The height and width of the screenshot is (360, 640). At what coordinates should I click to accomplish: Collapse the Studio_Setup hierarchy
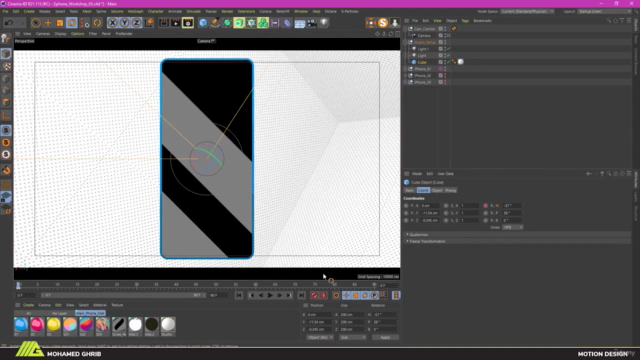coord(405,42)
